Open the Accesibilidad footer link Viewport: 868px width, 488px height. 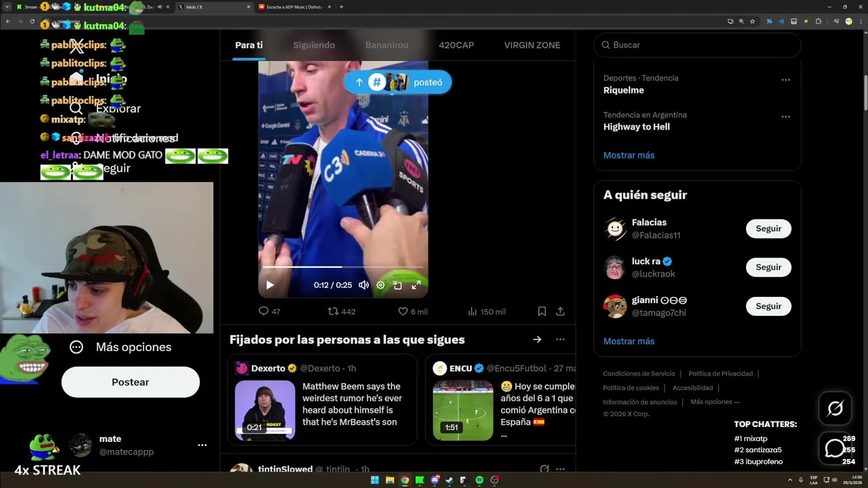(692, 388)
